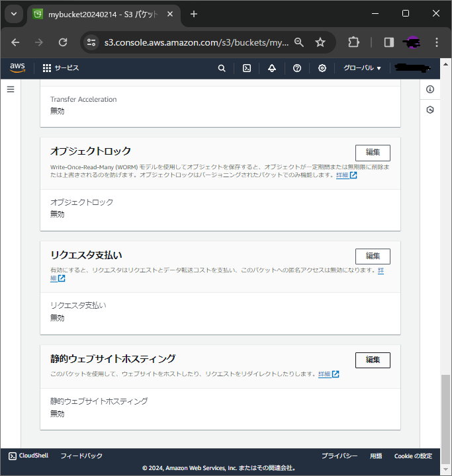Open the info panel icon on right
This screenshot has width=452, height=476.
pos(430,89)
